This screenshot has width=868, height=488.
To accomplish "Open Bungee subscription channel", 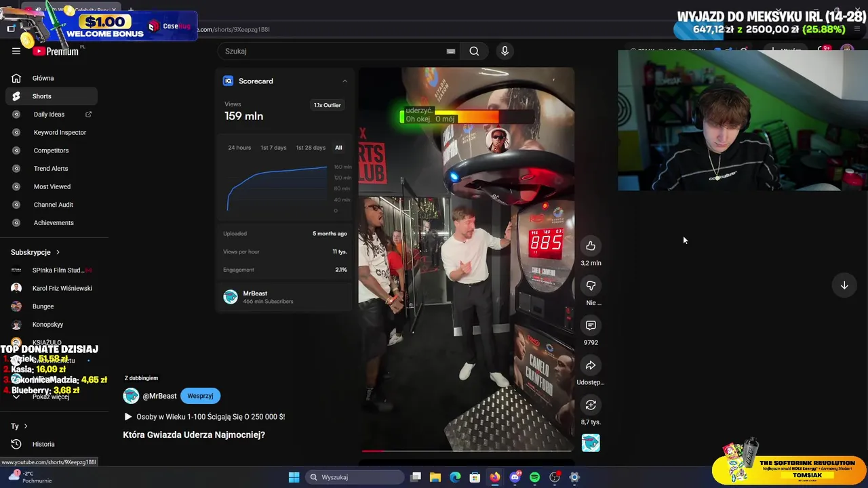I will tap(52, 306).
